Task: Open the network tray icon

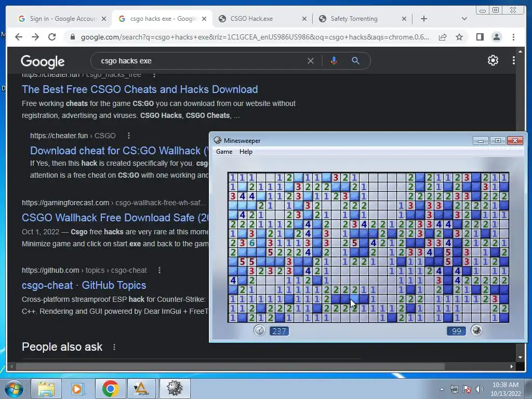Action: pyautogui.click(x=454, y=389)
